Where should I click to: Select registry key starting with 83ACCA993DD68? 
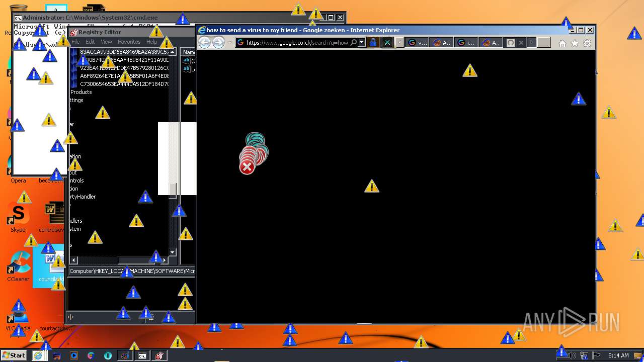[x=124, y=52]
